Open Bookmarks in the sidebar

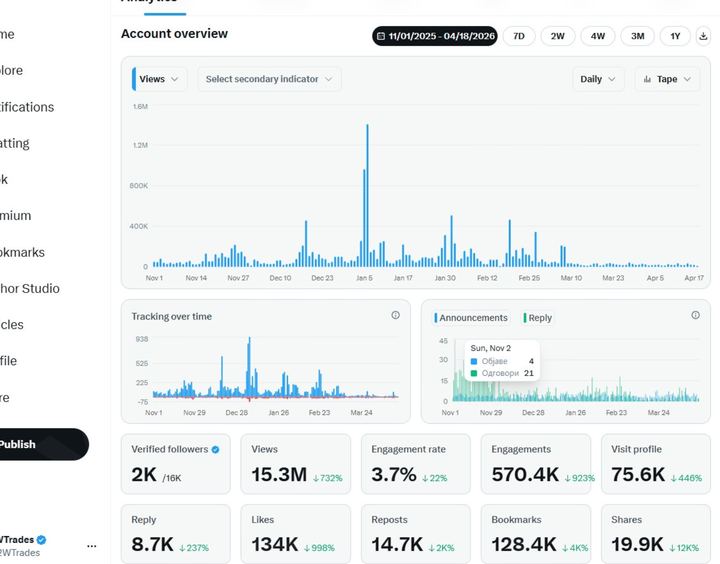click(x=22, y=252)
